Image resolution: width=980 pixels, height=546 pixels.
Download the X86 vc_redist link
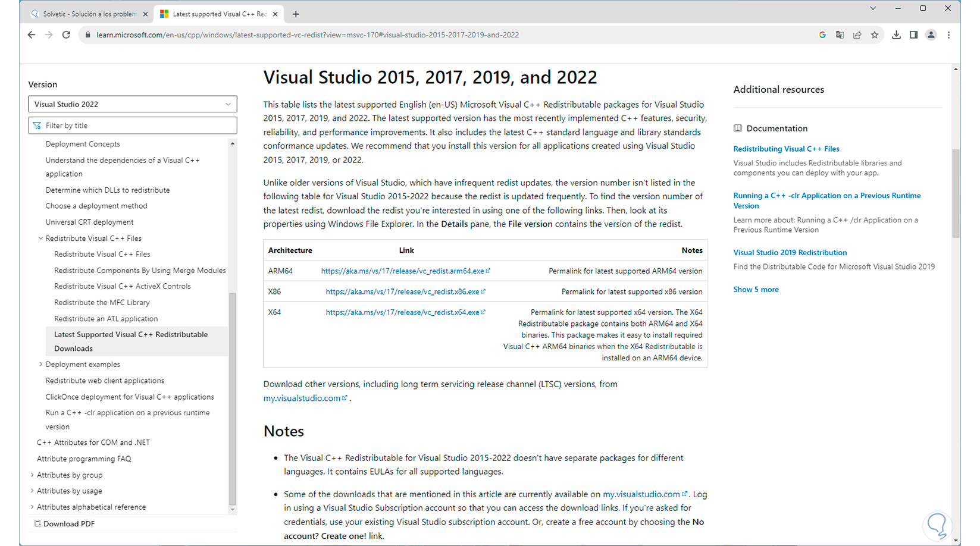pyautogui.click(x=406, y=291)
